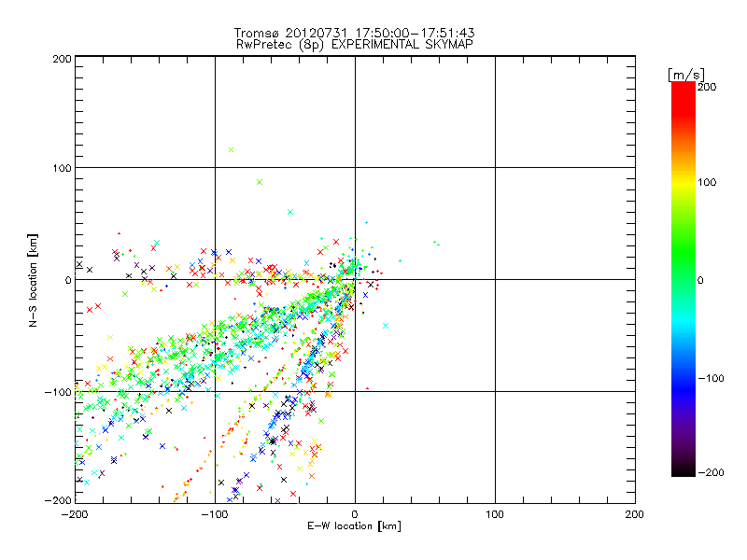The width and height of the screenshot is (747, 560).
Task: Click the 100 tick label on the N-S axis
Action: click(62, 168)
